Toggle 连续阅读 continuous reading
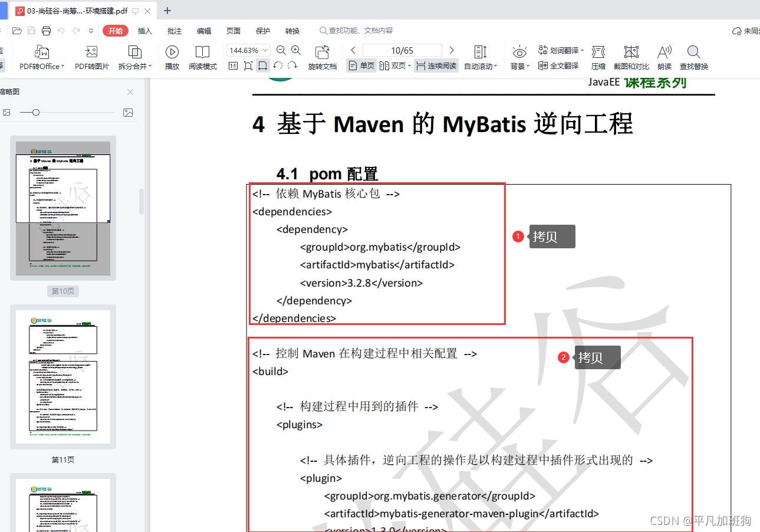The image size is (760, 532). (436, 65)
